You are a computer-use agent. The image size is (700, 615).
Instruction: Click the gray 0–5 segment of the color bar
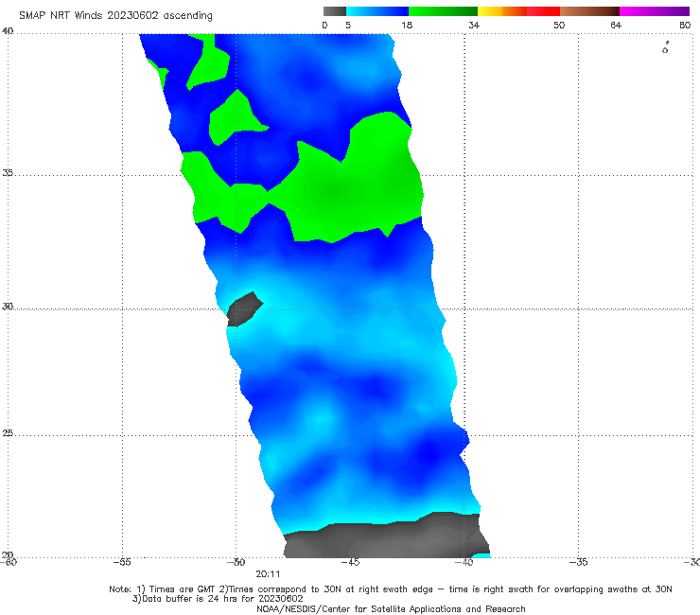tap(335, 11)
